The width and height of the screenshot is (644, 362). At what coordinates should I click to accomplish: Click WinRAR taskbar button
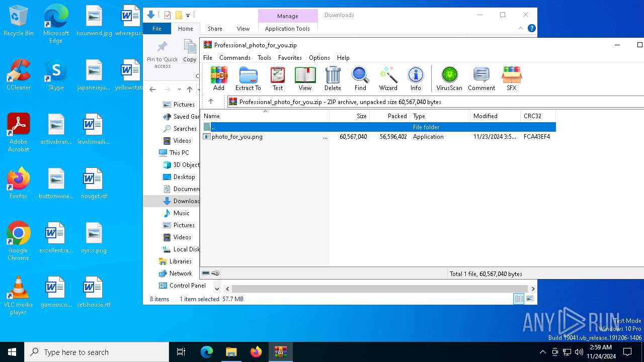click(281, 352)
